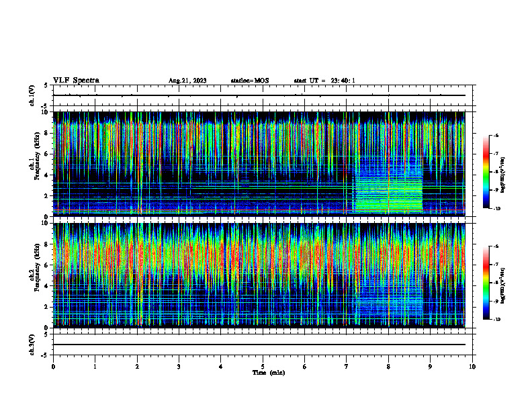Click the ch.1 color bar log(PSD) unit label
Image resolution: width=532 pixels, height=411 pixels.
click(503, 175)
